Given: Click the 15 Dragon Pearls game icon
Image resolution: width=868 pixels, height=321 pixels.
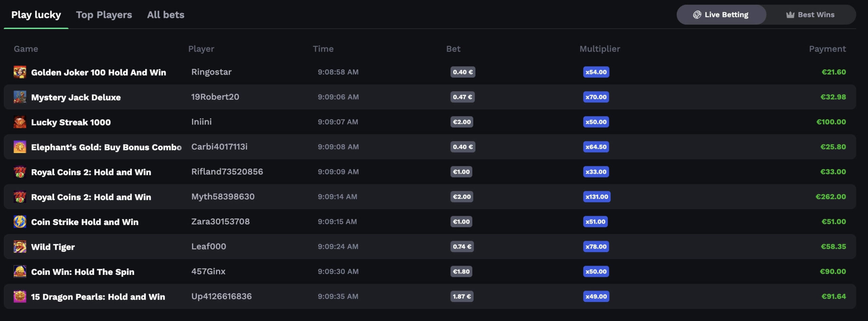Looking at the screenshot, I should tap(20, 297).
